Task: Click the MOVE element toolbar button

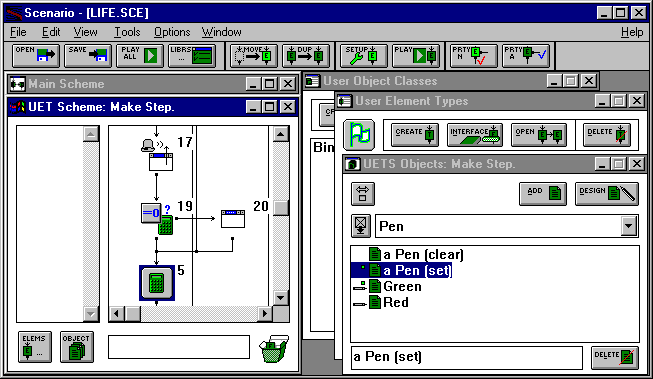Action: point(254,55)
